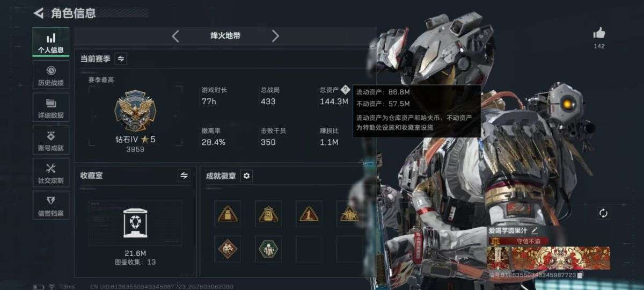
Task: Switch to the 历史战绩 tab
Action: pyautogui.click(x=51, y=75)
